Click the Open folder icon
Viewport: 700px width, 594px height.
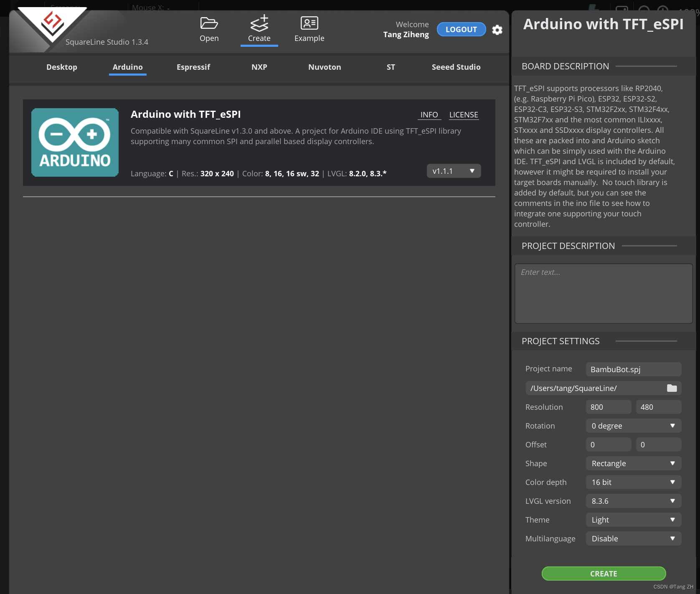point(209,23)
